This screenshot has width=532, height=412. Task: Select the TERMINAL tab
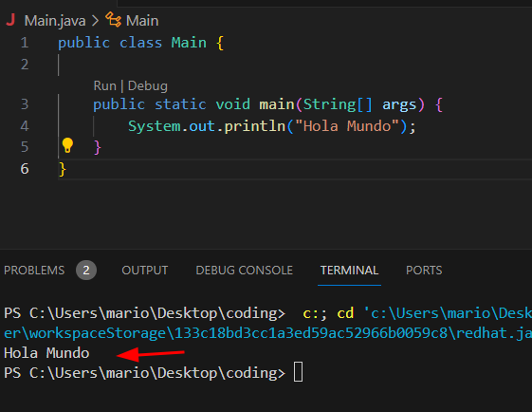(349, 271)
